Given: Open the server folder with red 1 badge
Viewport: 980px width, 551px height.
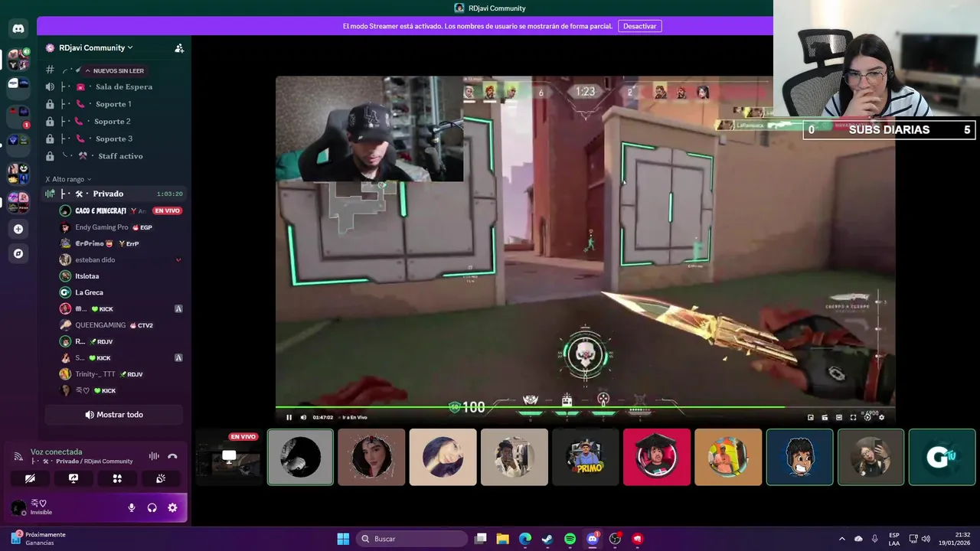Looking at the screenshot, I should coord(18,117).
